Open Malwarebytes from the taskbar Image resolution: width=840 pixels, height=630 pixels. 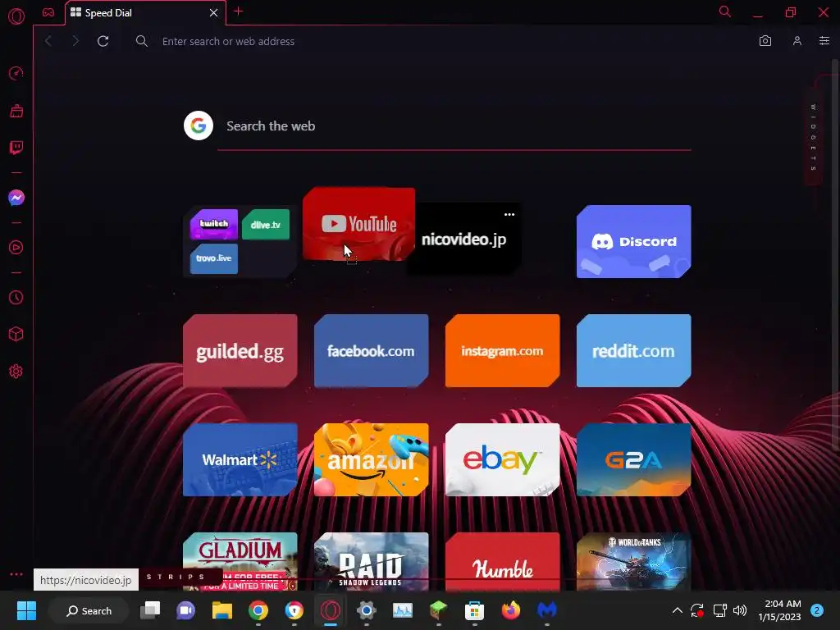point(546,610)
